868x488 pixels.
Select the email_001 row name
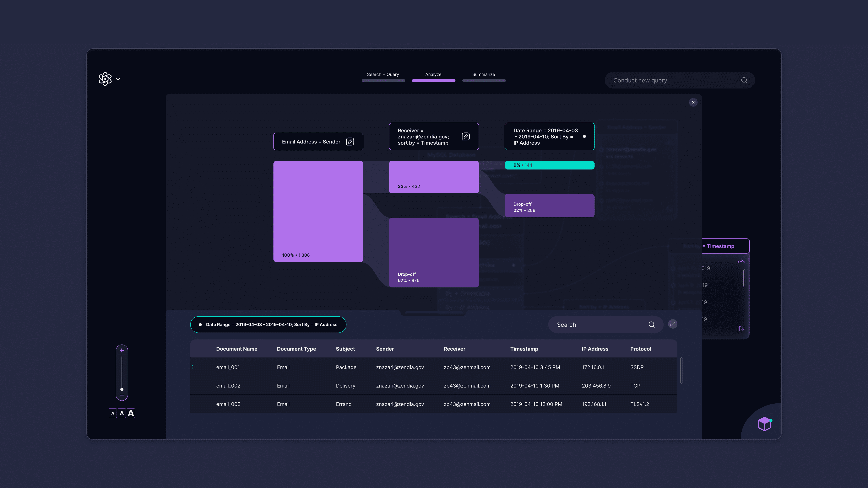228,367
